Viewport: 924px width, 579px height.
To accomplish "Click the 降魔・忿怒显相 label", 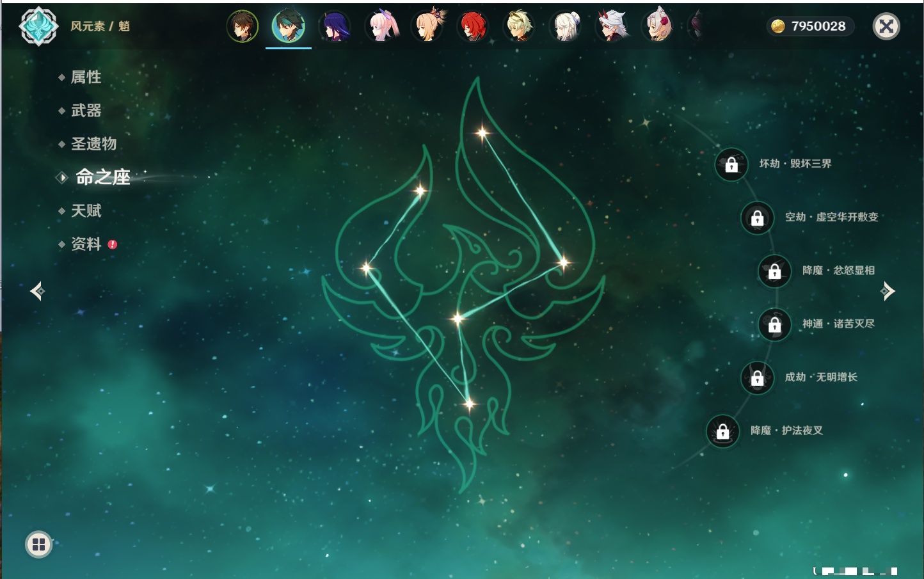I will (x=838, y=271).
